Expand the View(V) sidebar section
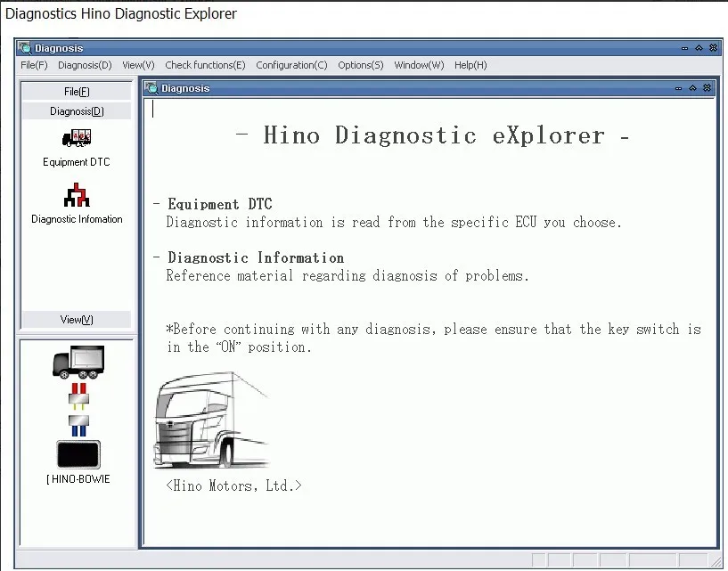The height and width of the screenshot is (571, 728). pos(77,320)
